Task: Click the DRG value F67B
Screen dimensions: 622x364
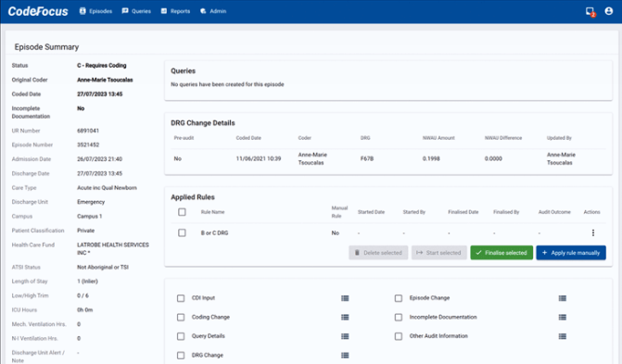Action: [x=366, y=158]
